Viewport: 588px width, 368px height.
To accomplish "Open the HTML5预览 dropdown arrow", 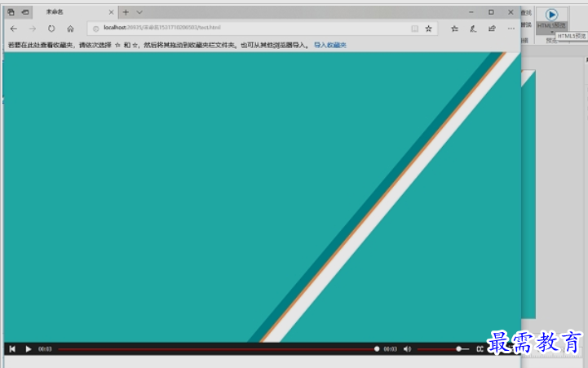I will point(551,33).
